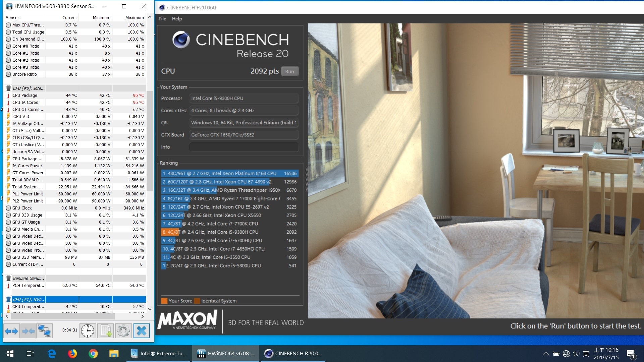Open HWiNFO sensor settings gear icon
644x362 pixels.
coord(123,331)
